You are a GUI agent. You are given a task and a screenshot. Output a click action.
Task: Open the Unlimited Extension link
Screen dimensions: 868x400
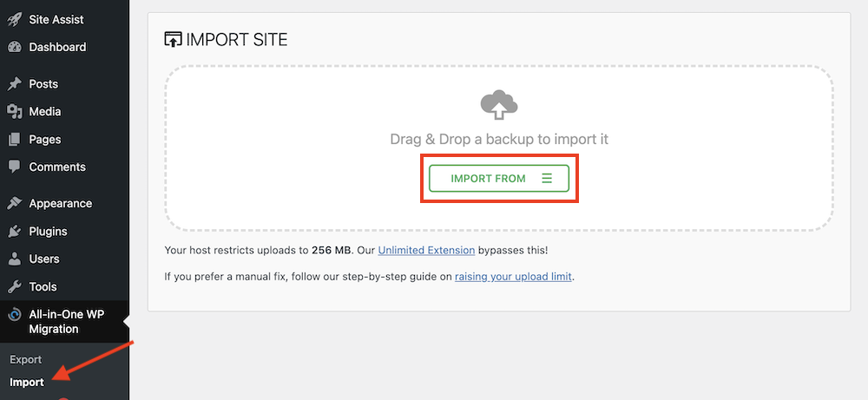point(426,250)
